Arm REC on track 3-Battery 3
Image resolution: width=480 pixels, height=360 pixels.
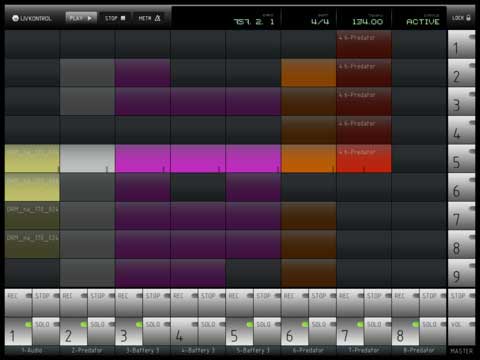click(129, 303)
